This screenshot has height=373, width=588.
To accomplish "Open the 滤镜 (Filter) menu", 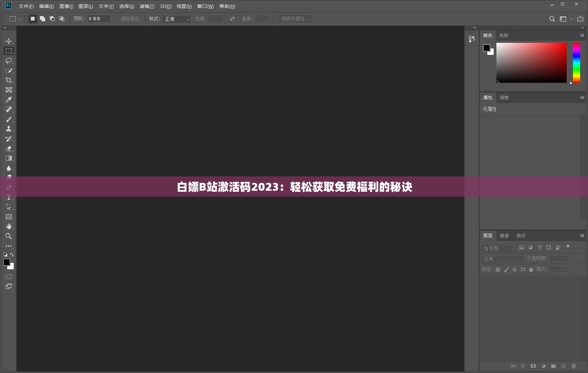I will coord(147,6).
